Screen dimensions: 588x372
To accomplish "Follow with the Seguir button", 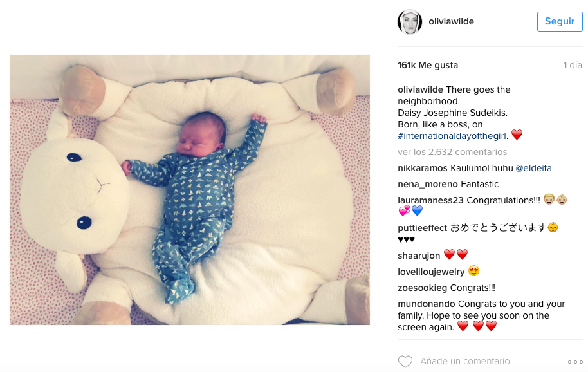I will [560, 21].
